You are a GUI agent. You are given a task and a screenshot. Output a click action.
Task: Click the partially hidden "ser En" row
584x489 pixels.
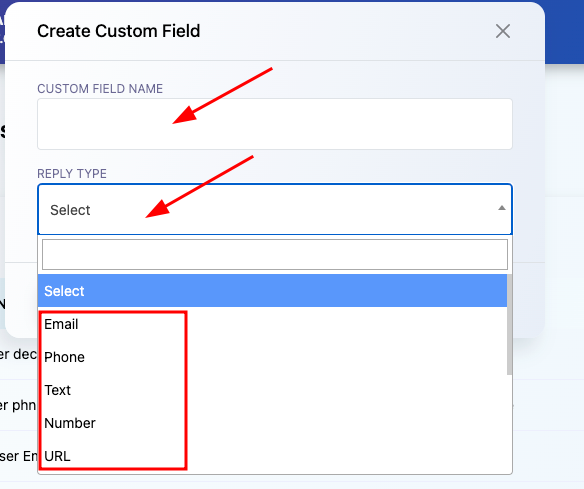pyautogui.click(x=19, y=456)
